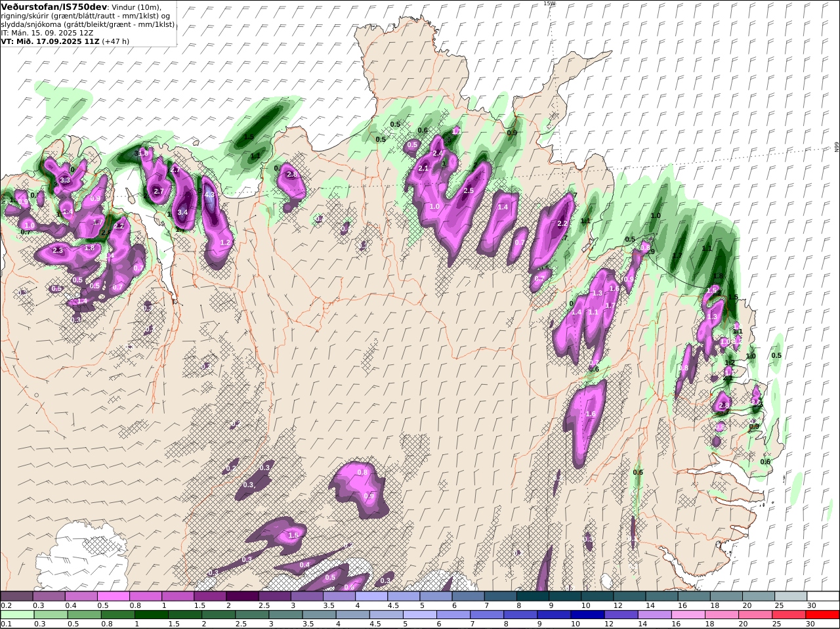Image resolution: width=840 pixels, height=629 pixels.
Task: Click the '(+47 h)' forecast offset text
Action: 115,41
